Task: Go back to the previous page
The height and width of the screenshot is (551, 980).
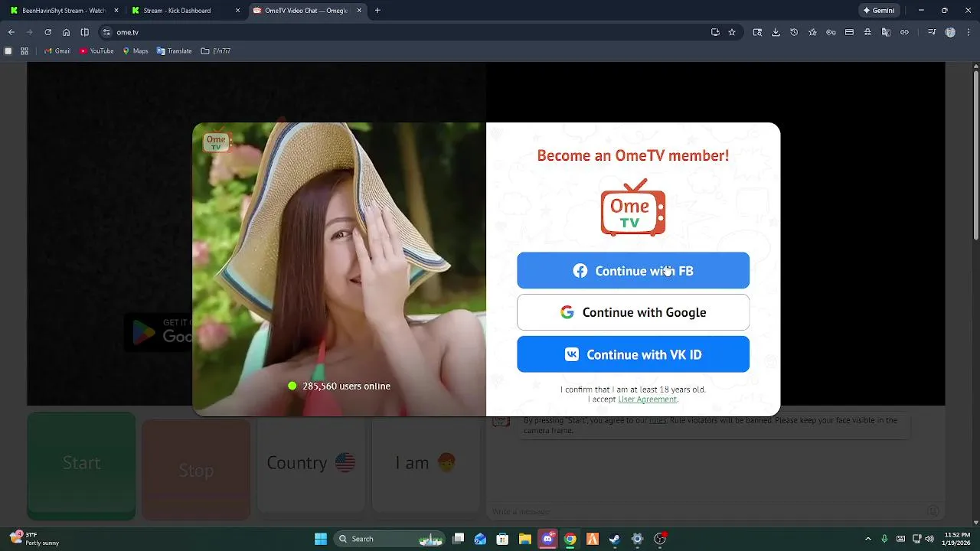Action: click(11, 32)
